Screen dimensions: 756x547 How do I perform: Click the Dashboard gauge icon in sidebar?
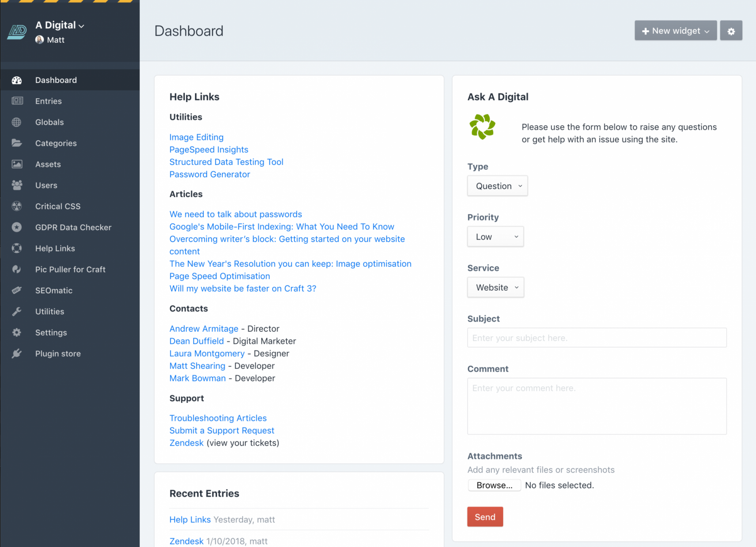pyautogui.click(x=16, y=80)
